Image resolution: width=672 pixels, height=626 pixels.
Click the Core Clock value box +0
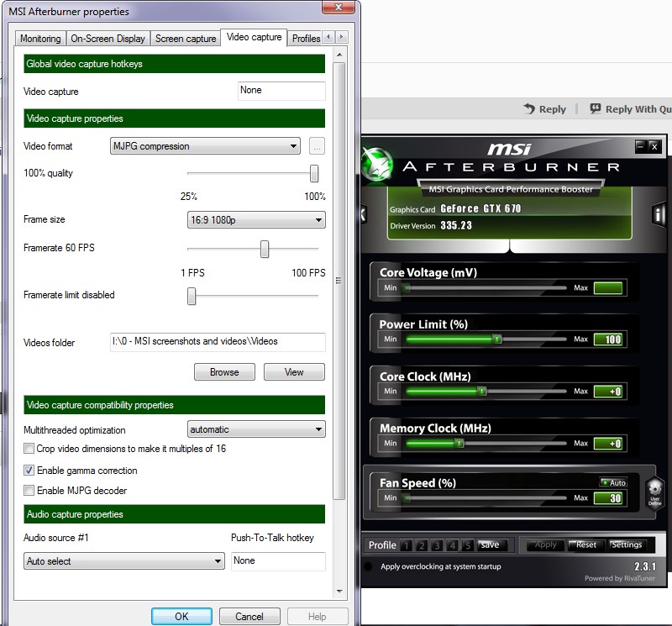608,391
